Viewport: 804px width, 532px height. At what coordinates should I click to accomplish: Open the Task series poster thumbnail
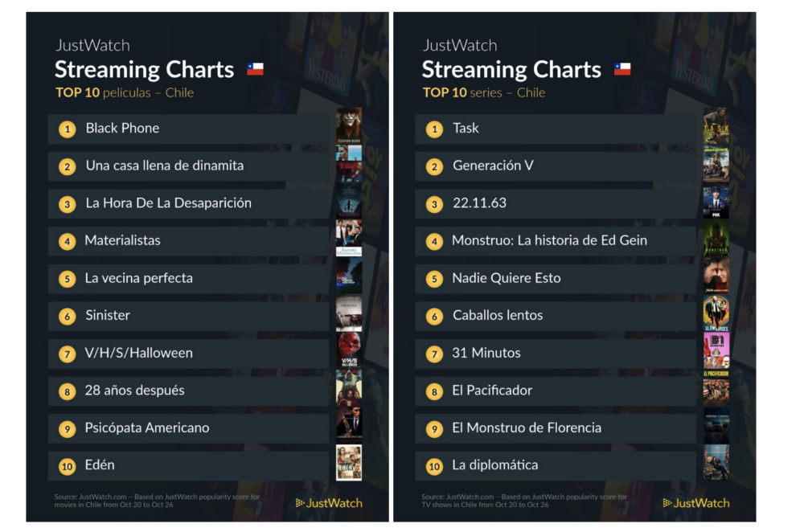(716, 126)
